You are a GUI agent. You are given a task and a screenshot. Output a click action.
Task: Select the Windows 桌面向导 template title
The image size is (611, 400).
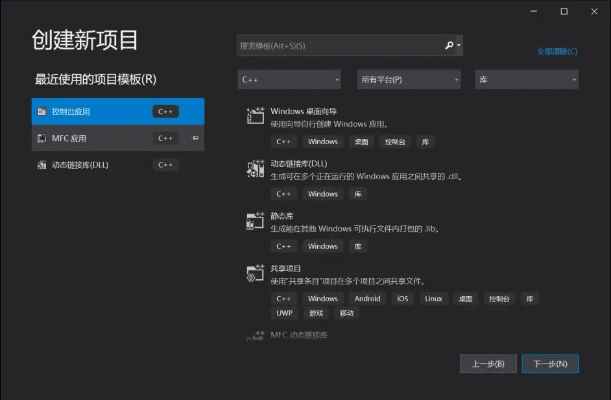click(x=304, y=111)
